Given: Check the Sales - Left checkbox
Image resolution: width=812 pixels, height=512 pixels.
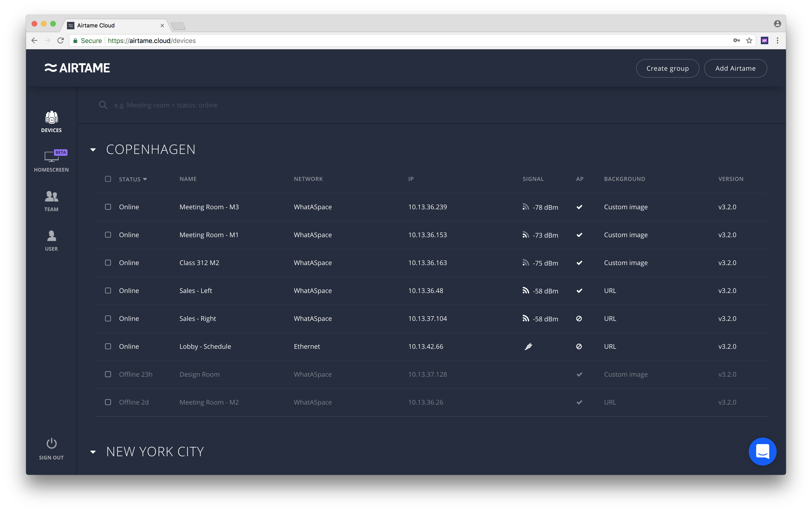Looking at the screenshot, I should [108, 290].
